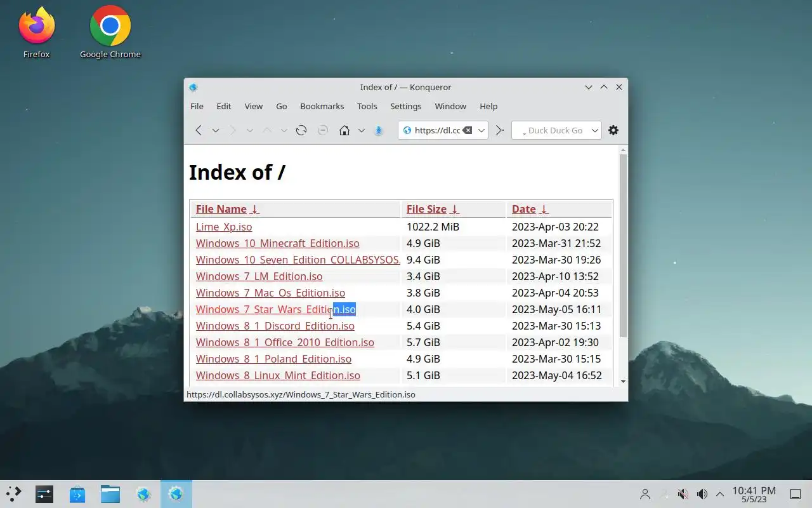This screenshot has width=812, height=508.
Task: Open the speaker volume tray icon
Action: [702, 494]
